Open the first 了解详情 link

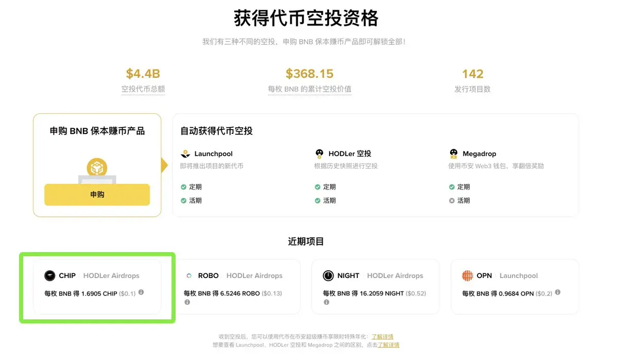click(x=383, y=337)
